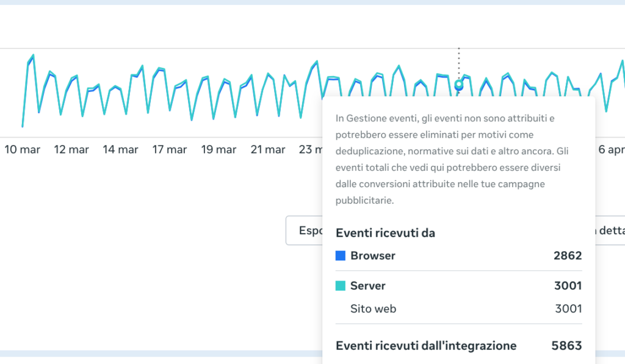Click the 'Sito web' row label
Image resolution: width=625 pixels, height=364 pixels.
(373, 309)
